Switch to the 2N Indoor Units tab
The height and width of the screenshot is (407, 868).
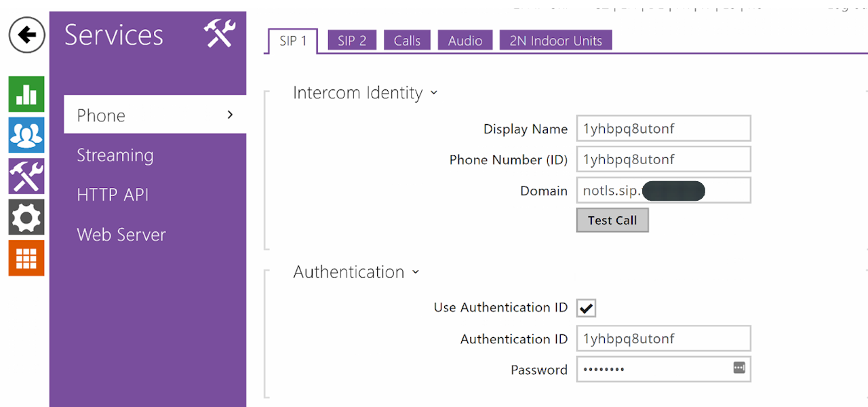(x=555, y=41)
